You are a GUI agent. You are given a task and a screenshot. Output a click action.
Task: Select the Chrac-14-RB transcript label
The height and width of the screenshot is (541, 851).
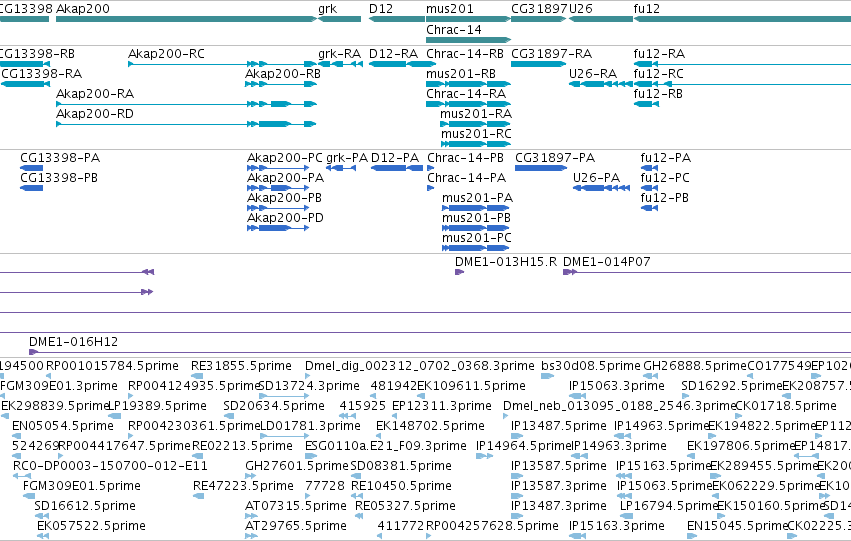[465, 54]
